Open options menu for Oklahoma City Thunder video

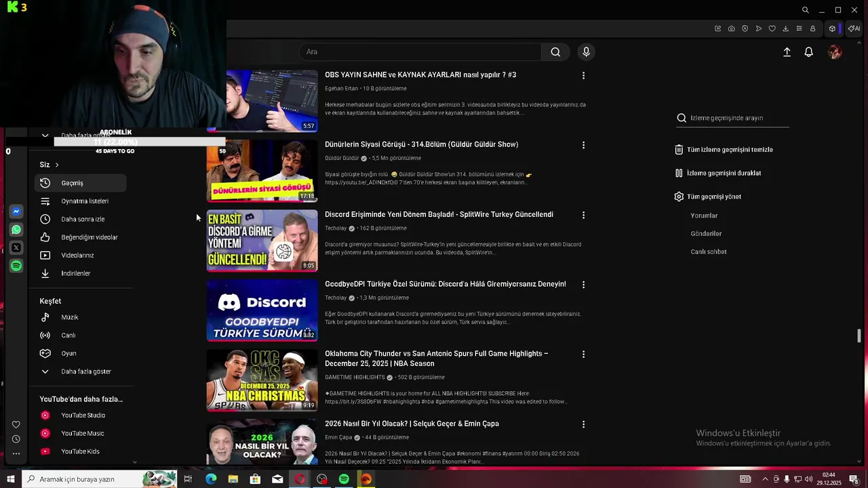click(x=583, y=354)
